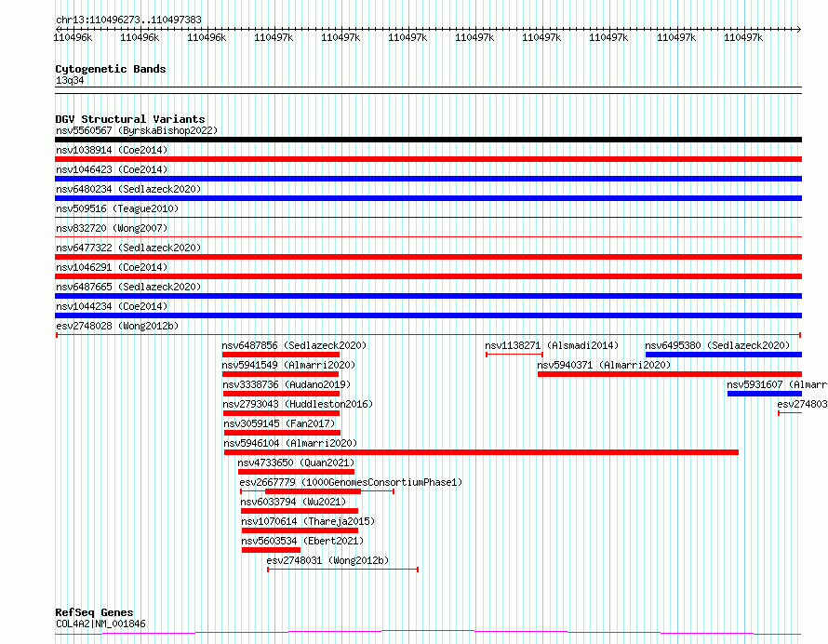Select the black nsv5560567 variant bar

point(428,140)
